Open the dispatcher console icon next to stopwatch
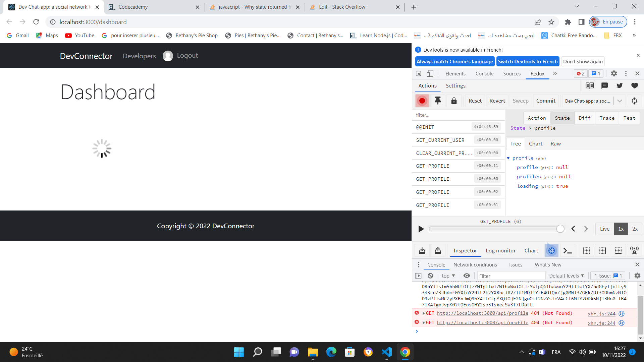 point(568,250)
